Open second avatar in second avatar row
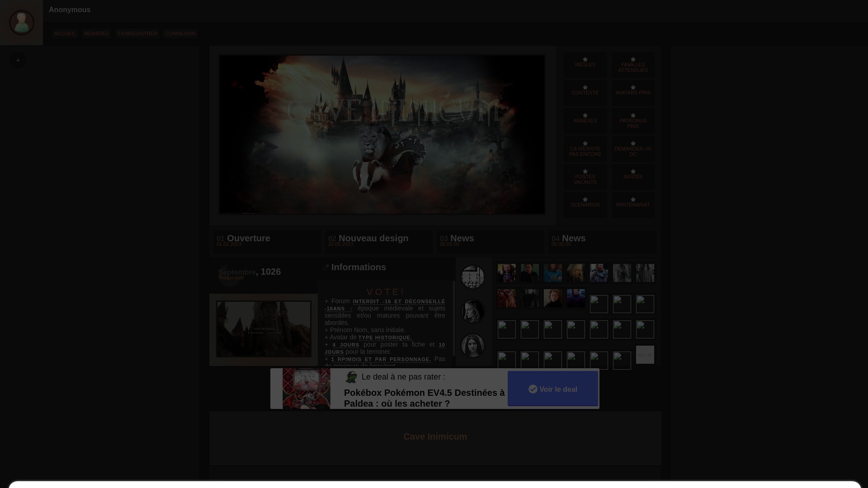This screenshot has height=488, width=868. [530, 298]
